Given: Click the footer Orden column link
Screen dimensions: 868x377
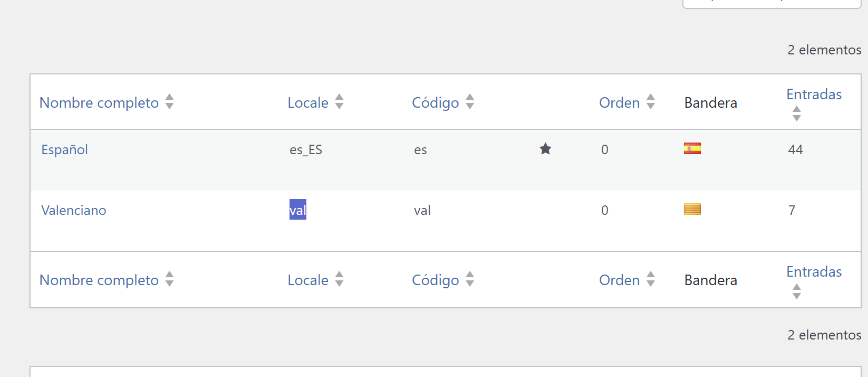Looking at the screenshot, I should 619,280.
